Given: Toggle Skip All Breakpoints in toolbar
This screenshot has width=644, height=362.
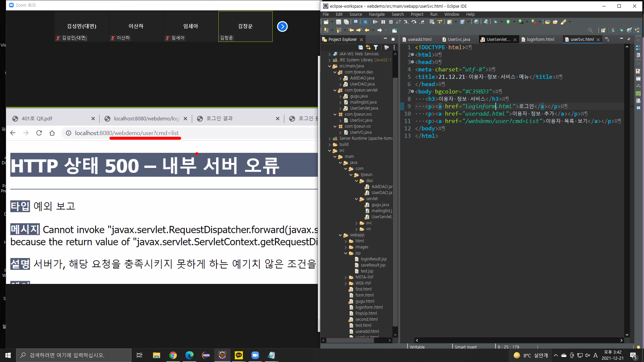Looking at the screenshot, I should [x=366, y=22].
